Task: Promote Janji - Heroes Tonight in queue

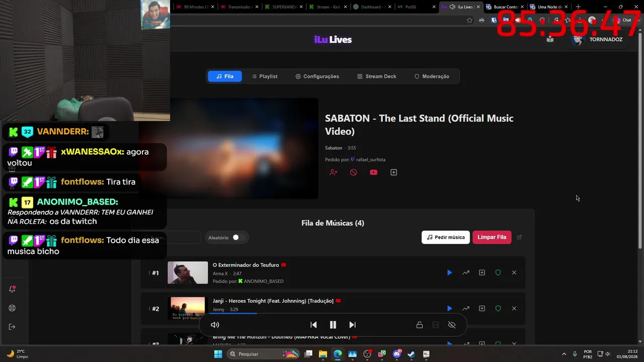Action: click(x=466, y=308)
